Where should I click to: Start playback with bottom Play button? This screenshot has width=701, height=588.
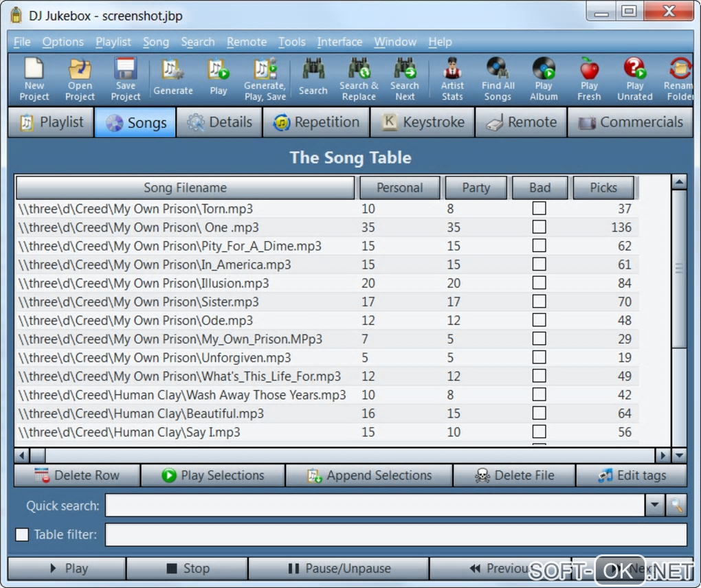point(67,568)
